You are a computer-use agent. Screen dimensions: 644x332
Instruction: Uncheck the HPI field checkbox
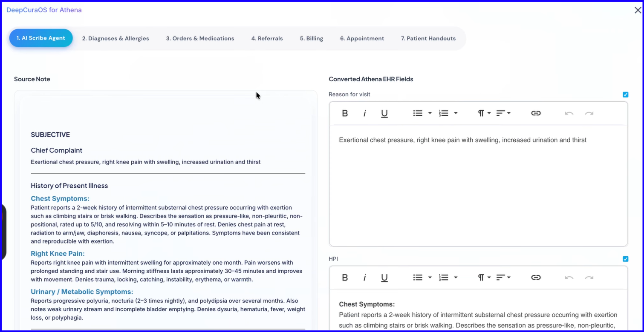625,259
